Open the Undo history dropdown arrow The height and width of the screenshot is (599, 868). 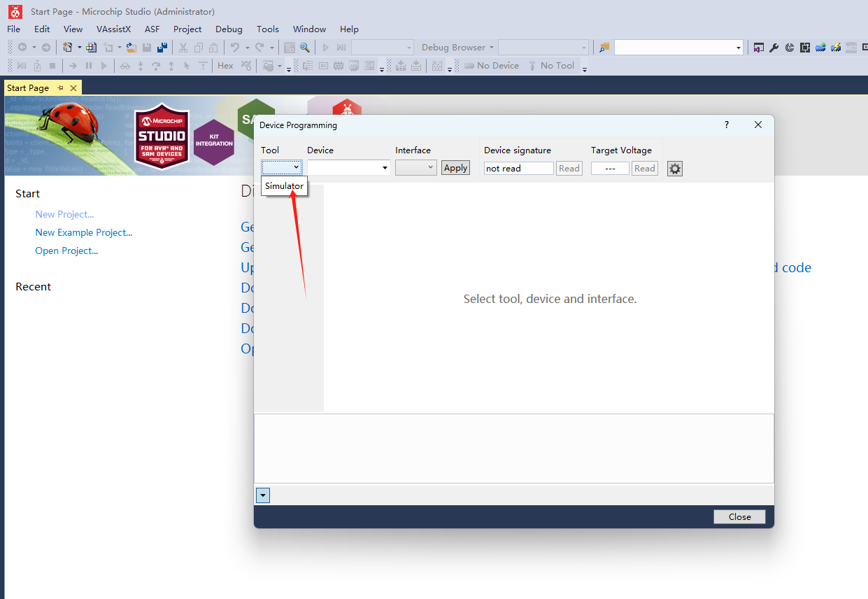point(247,48)
